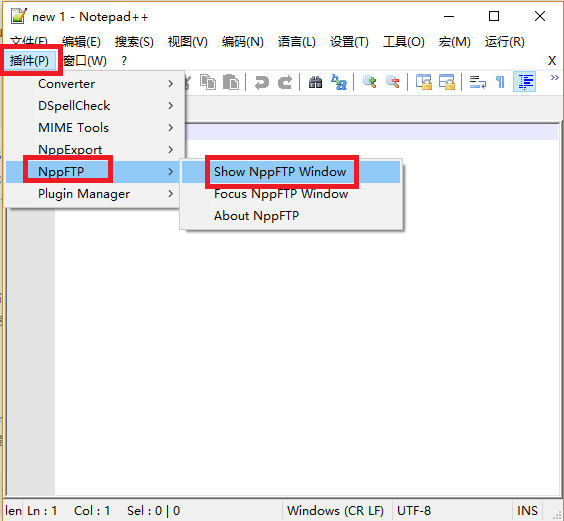
Task: Click the Zoom In magnifier icon
Action: coord(369,82)
